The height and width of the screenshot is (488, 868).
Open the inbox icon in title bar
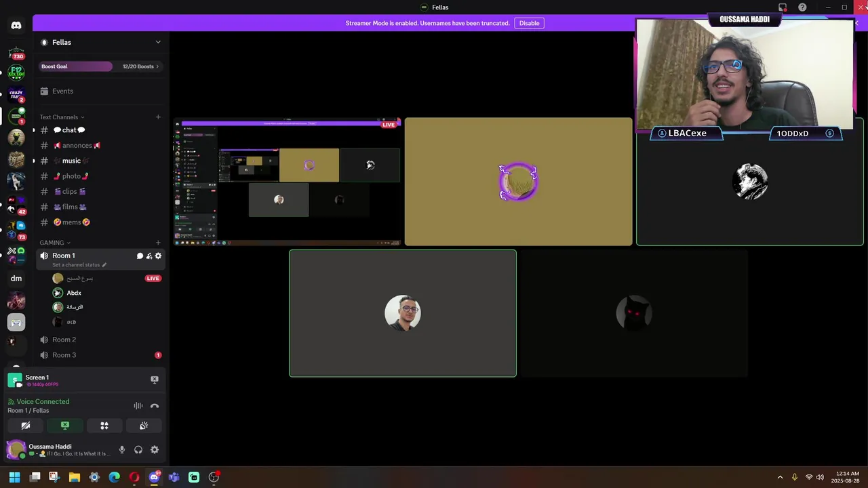point(783,7)
